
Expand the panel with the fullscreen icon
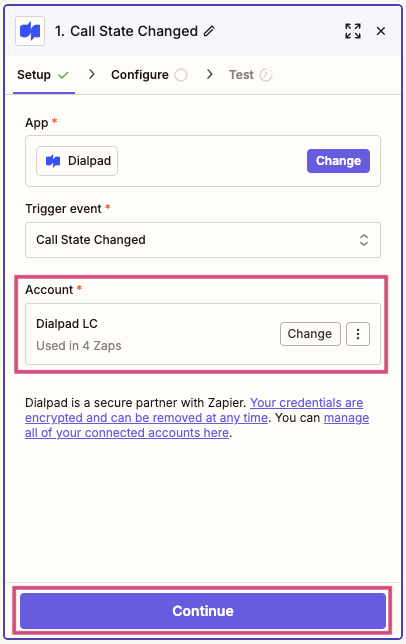[353, 31]
